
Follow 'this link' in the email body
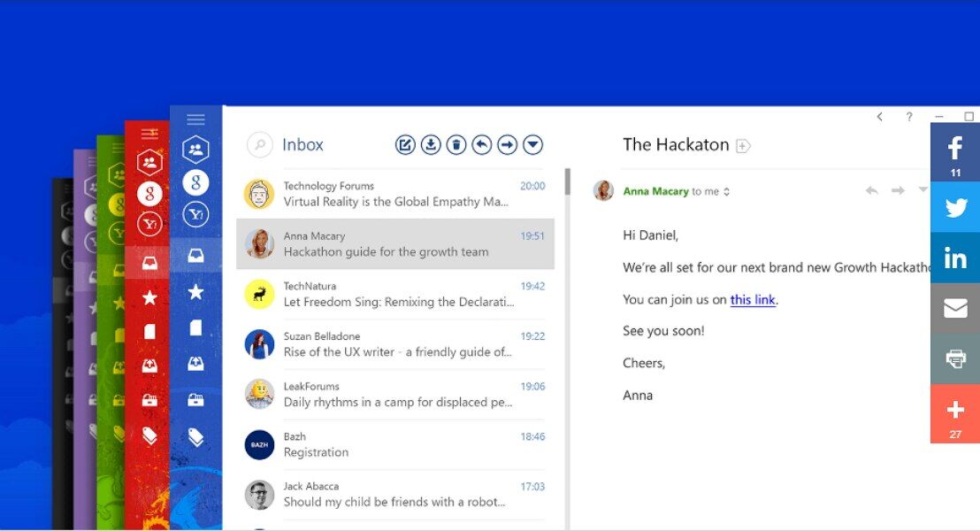point(752,300)
